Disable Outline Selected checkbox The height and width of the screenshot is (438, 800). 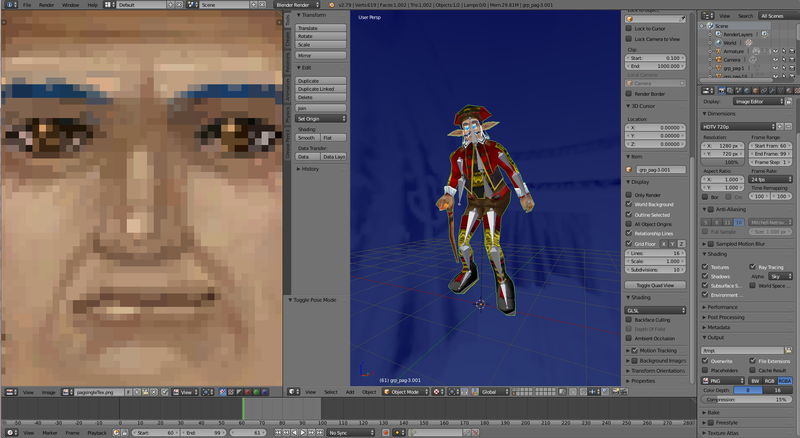point(629,214)
